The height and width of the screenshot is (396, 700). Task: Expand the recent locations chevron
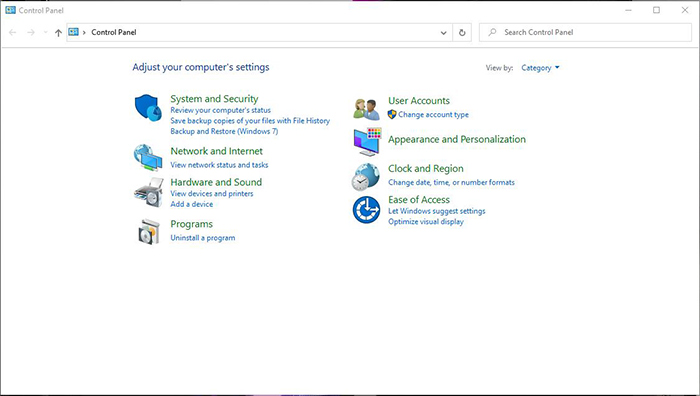[x=45, y=32]
